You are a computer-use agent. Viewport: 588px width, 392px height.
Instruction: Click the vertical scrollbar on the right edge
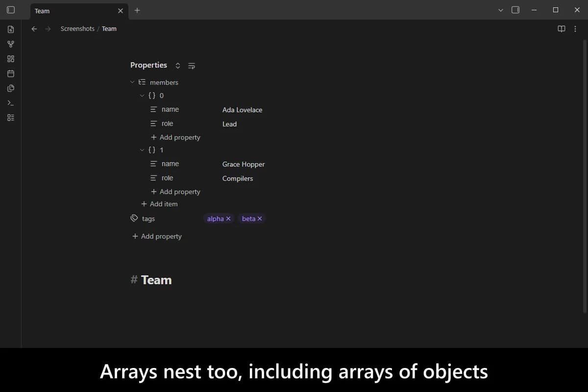coord(585,176)
